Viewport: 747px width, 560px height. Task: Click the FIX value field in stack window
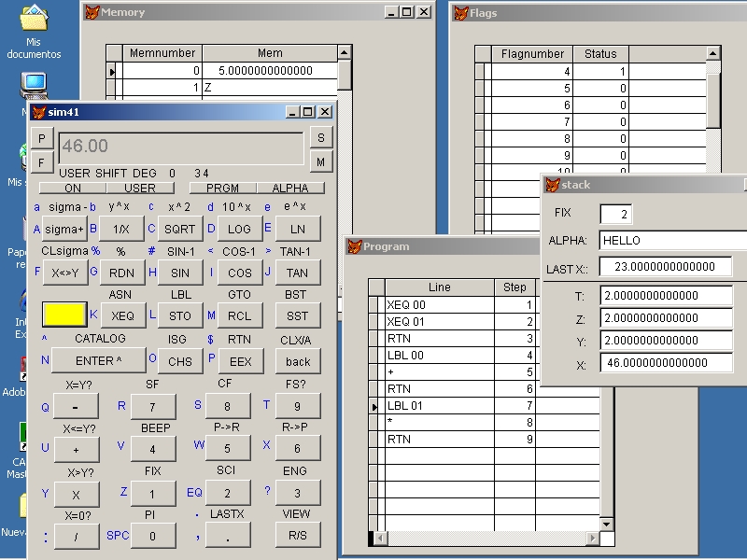click(x=616, y=215)
